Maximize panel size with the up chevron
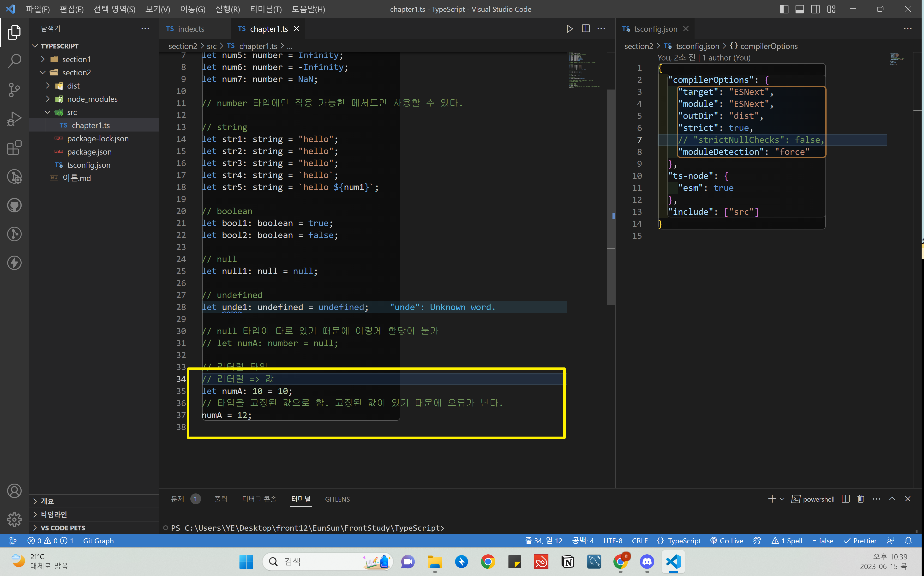Screen dimensions: 924x576 pyautogui.click(x=892, y=499)
